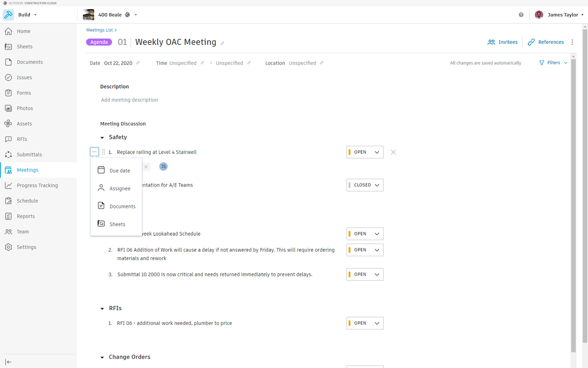This screenshot has height=368, width=588.
Task: Collapse the Change Orders section
Action: click(x=102, y=357)
